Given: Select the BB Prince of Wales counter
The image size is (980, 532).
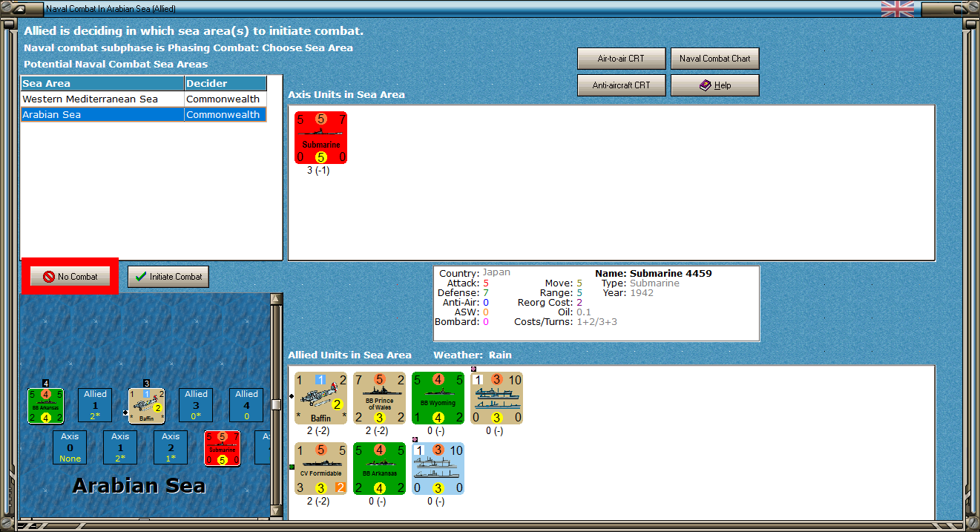Looking at the screenshot, I should click(379, 398).
